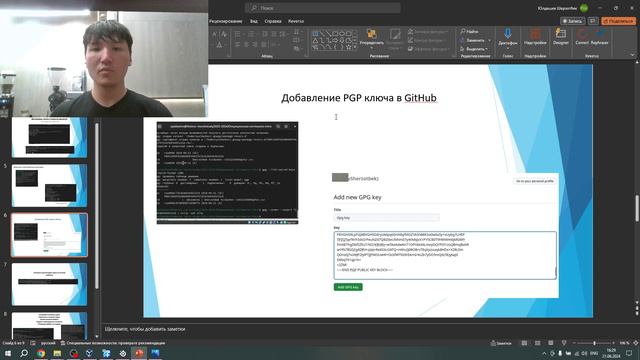The image size is (640, 360).
Task: Click the Запись record button
Action: (x=572, y=21)
